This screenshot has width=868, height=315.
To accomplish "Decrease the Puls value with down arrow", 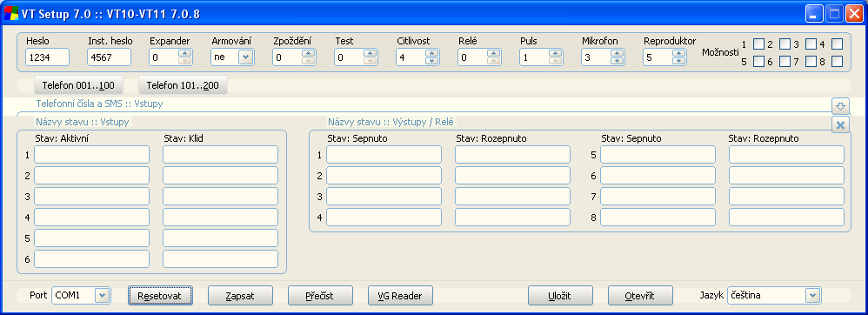I will [555, 60].
